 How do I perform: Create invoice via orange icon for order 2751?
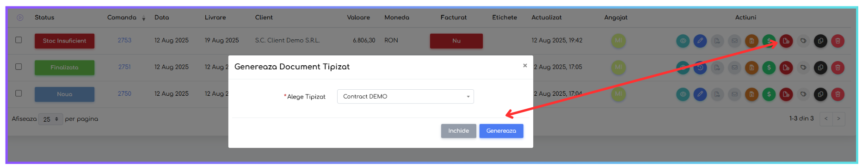(752, 68)
